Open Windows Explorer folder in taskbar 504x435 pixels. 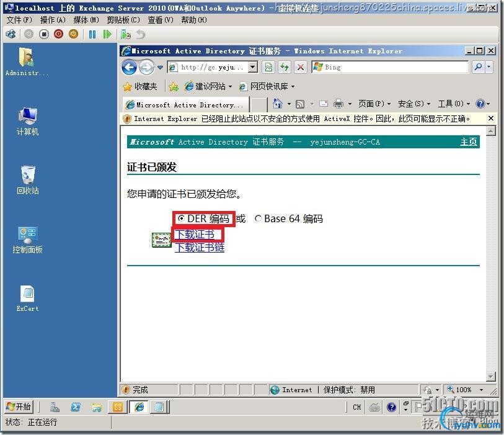[x=97, y=407]
